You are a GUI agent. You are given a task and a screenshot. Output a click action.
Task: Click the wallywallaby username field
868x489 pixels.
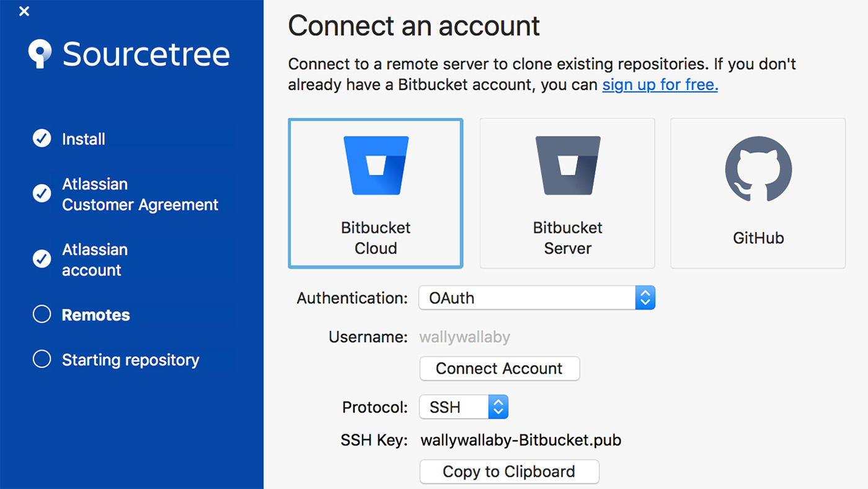click(x=465, y=337)
